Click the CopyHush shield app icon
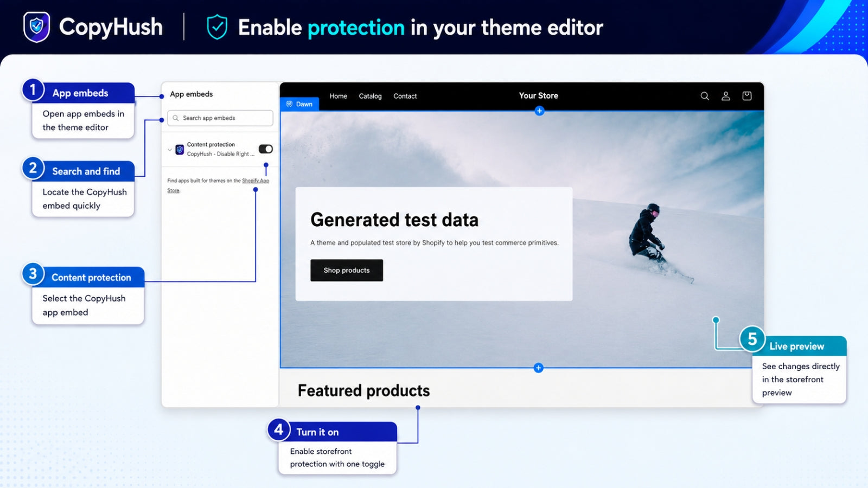This screenshot has width=868, height=488. pos(180,150)
